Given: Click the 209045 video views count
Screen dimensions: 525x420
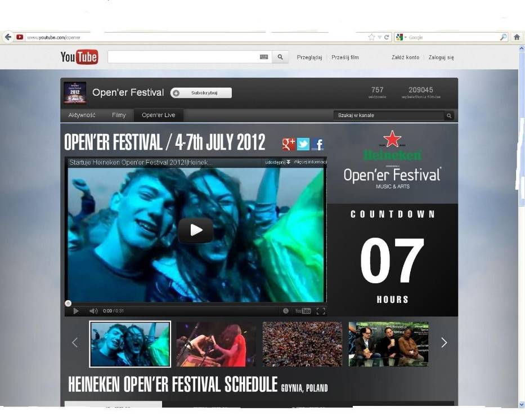Looking at the screenshot, I should coord(421,92).
